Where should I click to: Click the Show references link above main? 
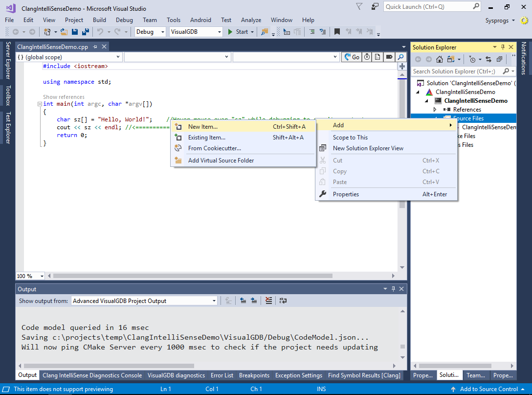click(x=64, y=97)
